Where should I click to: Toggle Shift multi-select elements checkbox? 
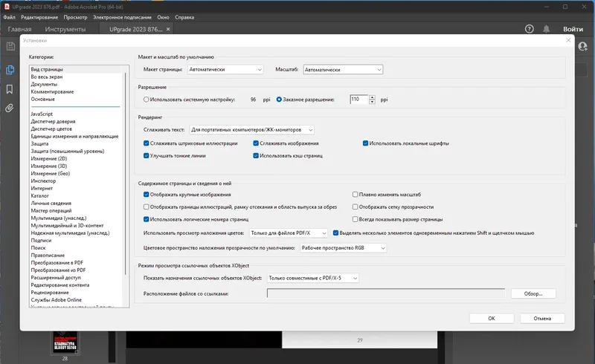pos(336,233)
